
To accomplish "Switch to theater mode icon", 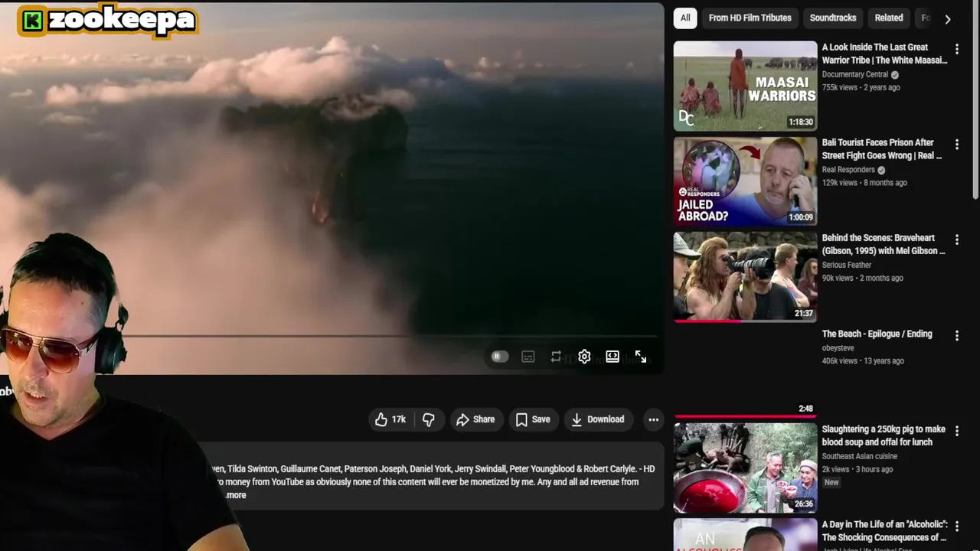I will [x=612, y=357].
